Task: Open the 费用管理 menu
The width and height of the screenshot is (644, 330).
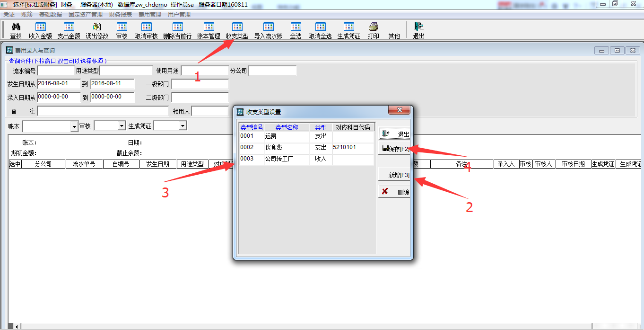Action: 150,15
